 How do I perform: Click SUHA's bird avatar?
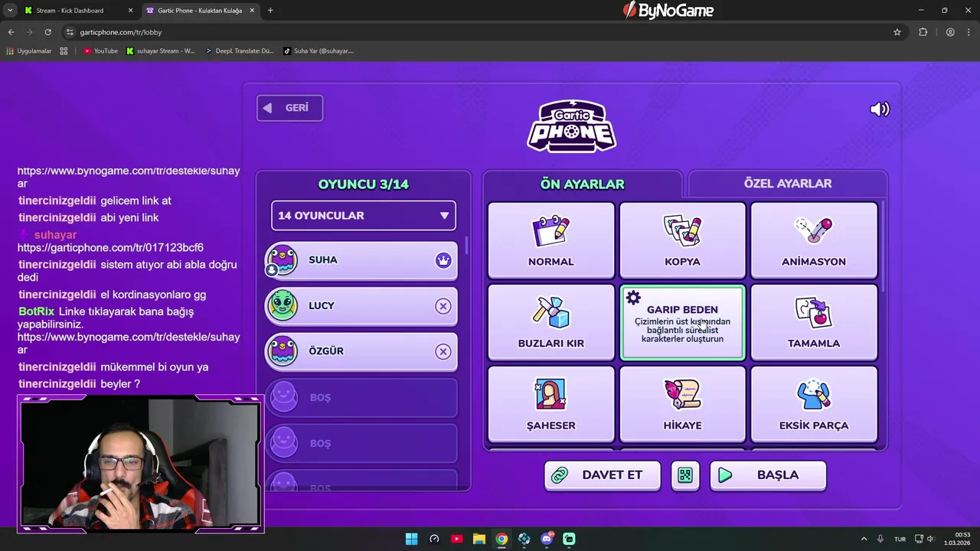coord(282,260)
